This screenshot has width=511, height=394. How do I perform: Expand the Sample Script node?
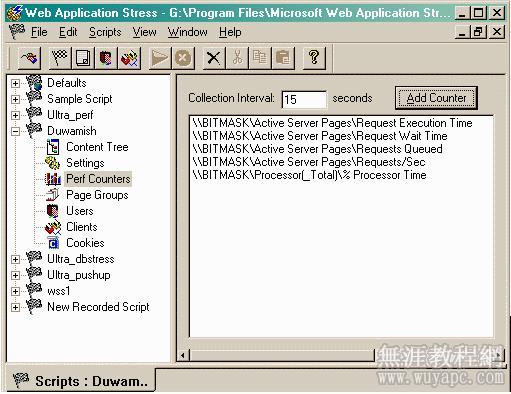(x=15, y=99)
